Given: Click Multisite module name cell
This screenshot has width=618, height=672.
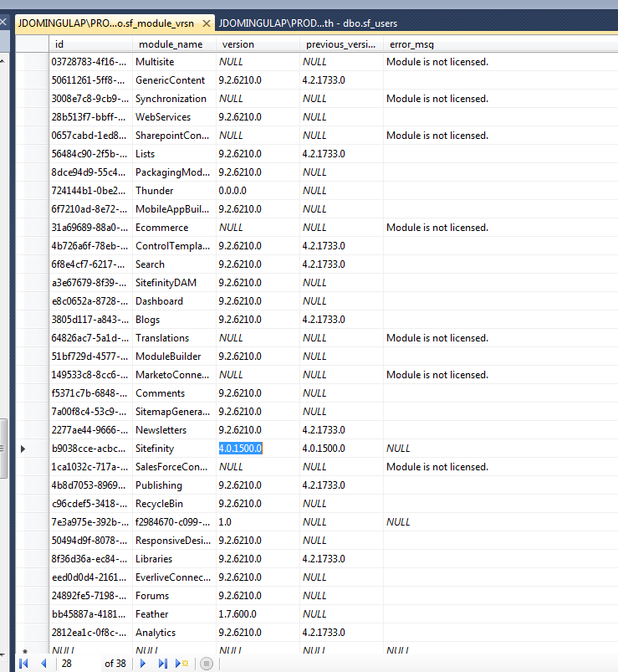Looking at the screenshot, I should (x=174, y=62).
